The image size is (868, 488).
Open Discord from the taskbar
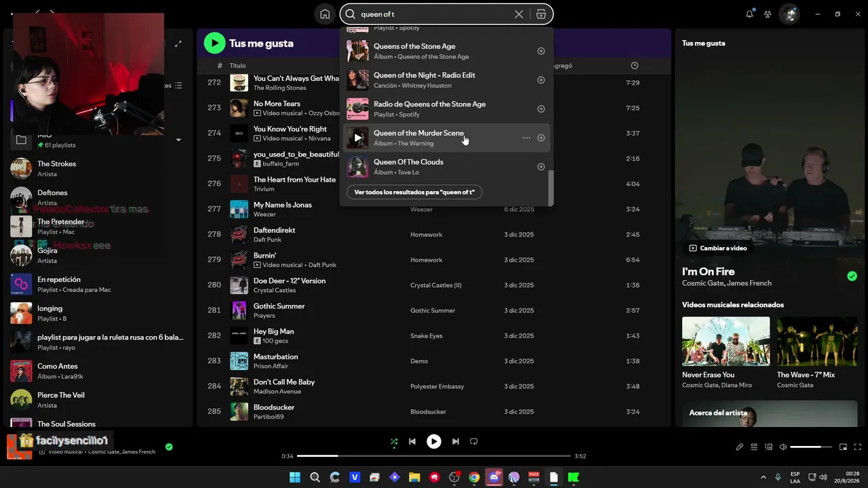pyautogui.click(x=494, y=477)
